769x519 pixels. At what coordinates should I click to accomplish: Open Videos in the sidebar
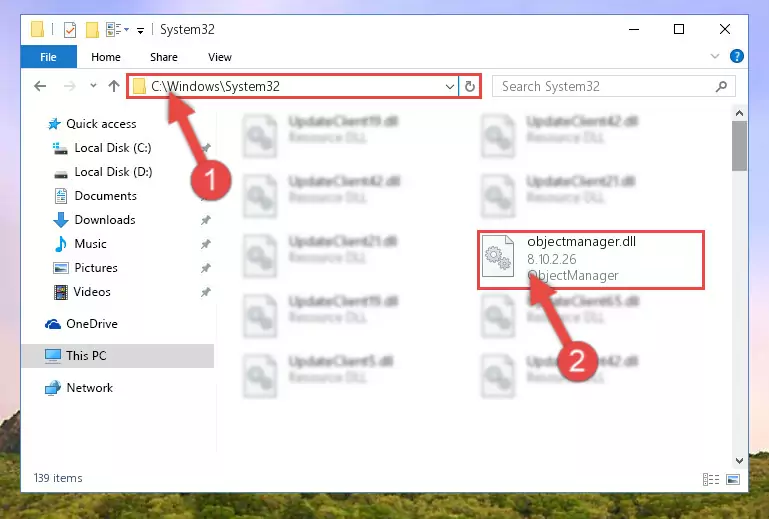[92, 292]
